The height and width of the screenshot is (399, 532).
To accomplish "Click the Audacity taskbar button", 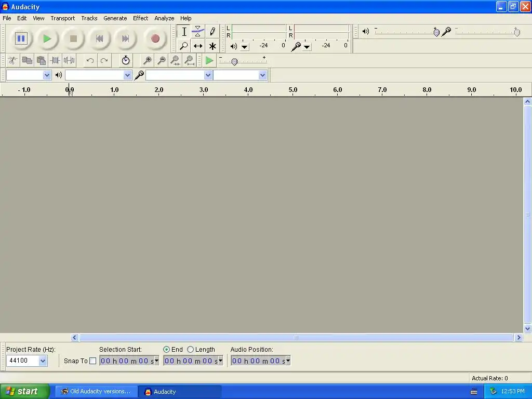I will coord(180,392).
